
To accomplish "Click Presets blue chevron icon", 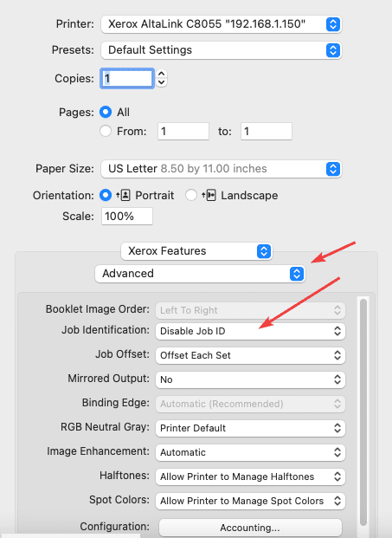I will (x=332, y=50).
